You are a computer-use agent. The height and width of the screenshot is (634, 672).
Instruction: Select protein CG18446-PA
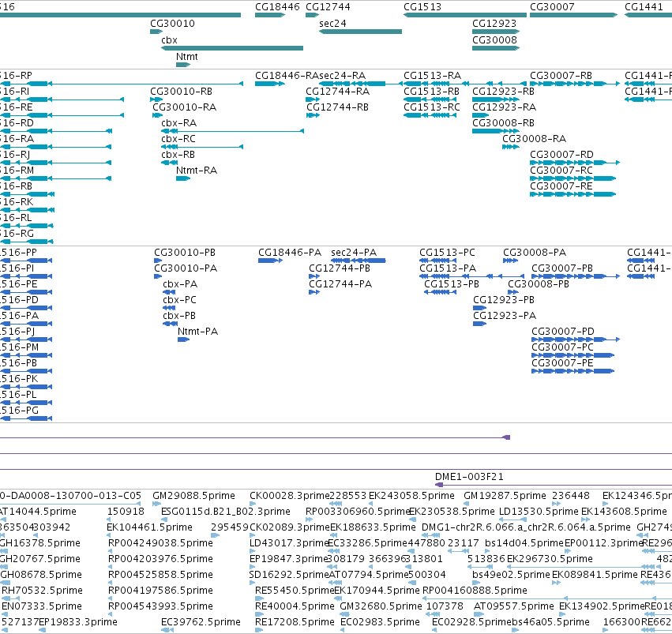tap(290, 253)
